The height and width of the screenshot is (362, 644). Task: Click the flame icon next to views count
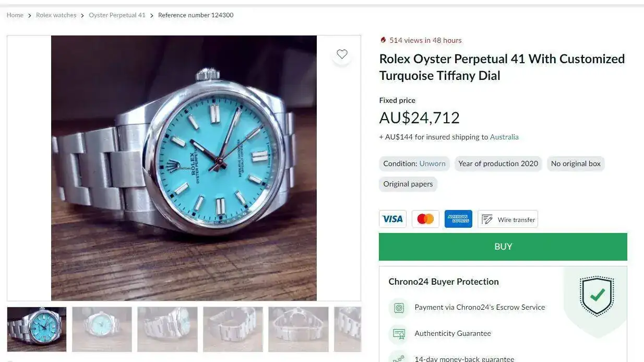coord(383,40)
